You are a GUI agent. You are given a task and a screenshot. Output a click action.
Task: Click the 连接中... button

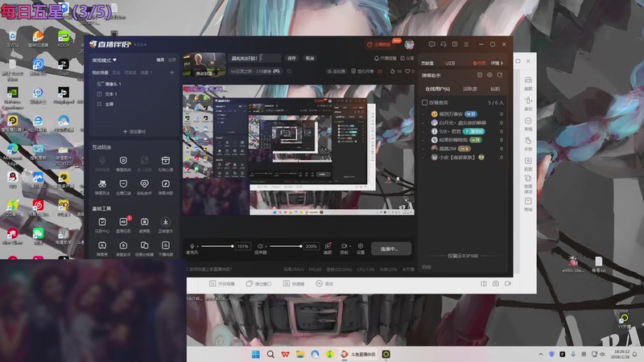coord(390,249)
